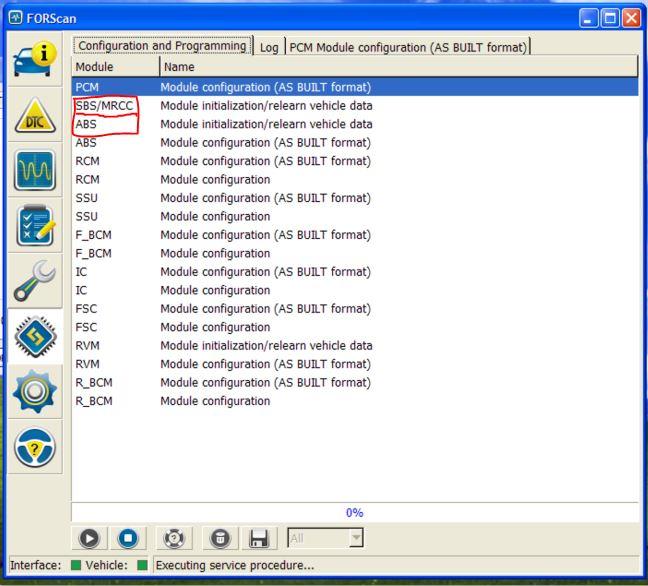Select PCM Module configuration (AS BUILT format) row

[x=355, y=87]
